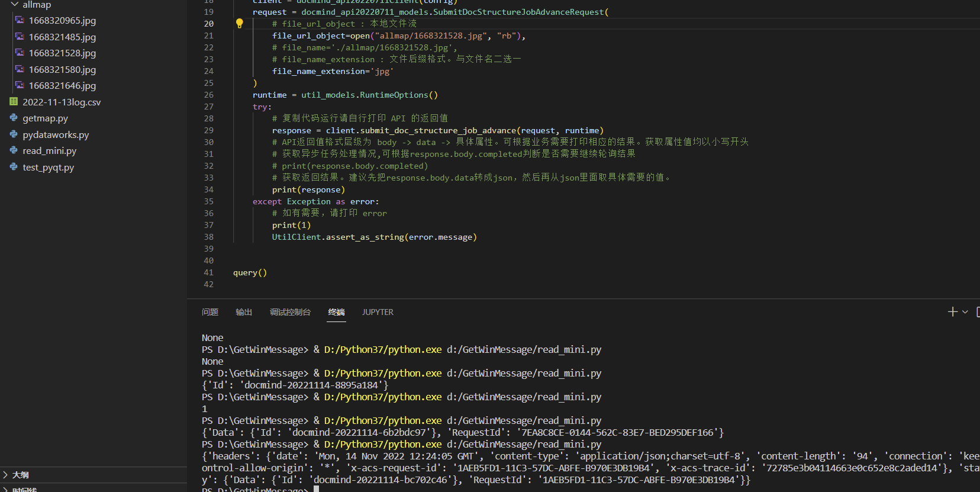Click the query() call on line 41
The height and width of the screenshot is (492, 980).
click(x=250, y=272)
